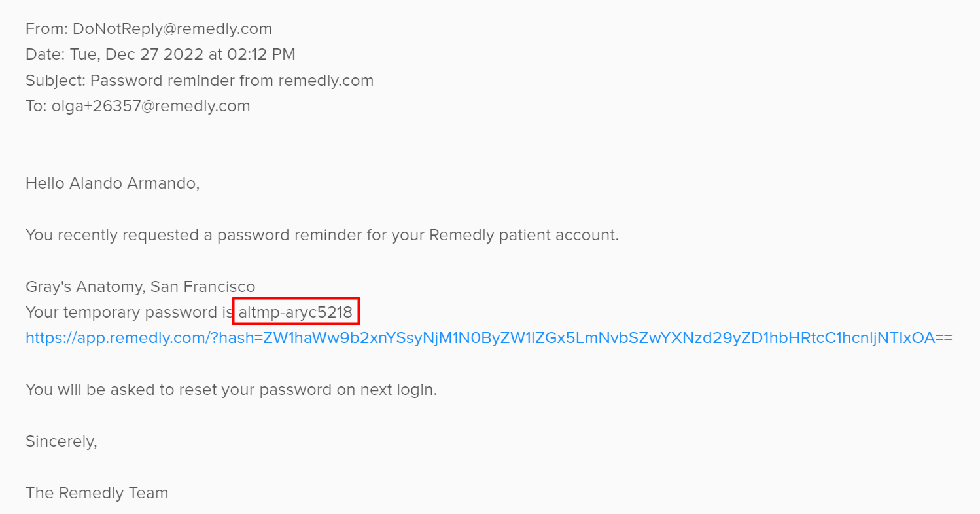Click the "From:" header label
980x514 pixels.
[x=46, y=29]
